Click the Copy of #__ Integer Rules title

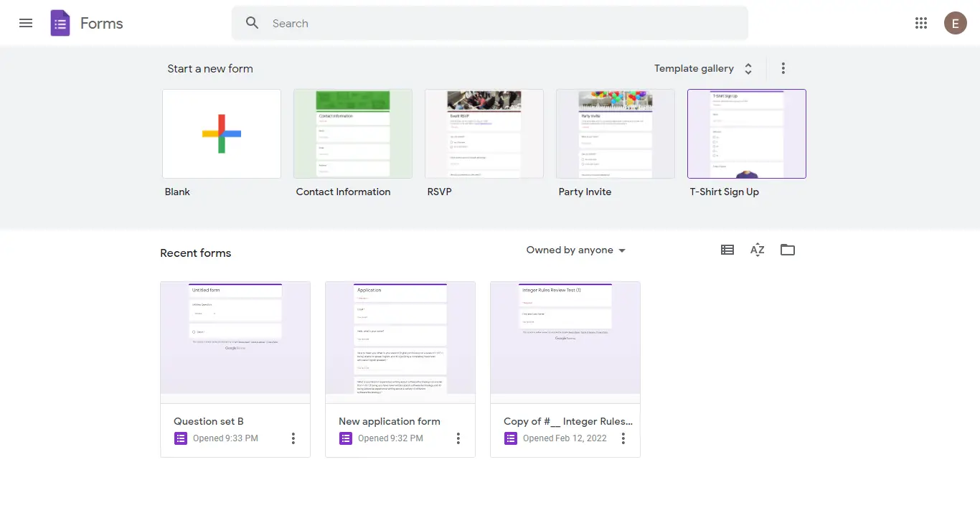coord(568,421)
